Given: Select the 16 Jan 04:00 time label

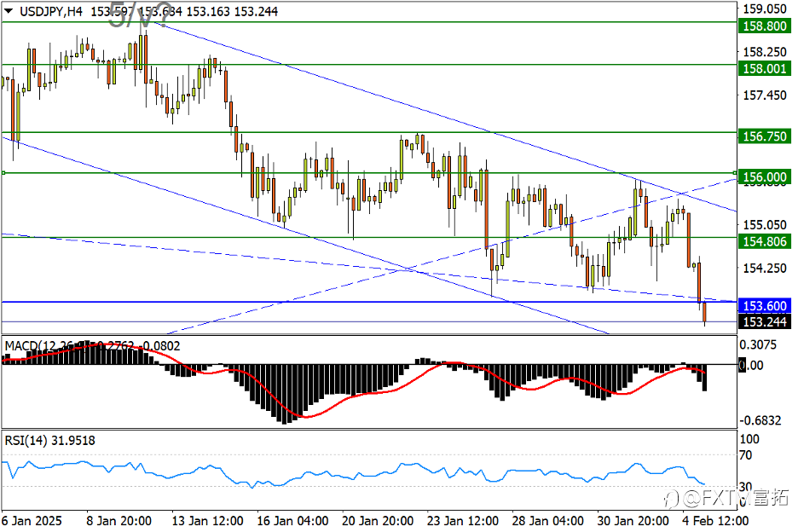Looking at the screenshot, I should click(292, 521).
